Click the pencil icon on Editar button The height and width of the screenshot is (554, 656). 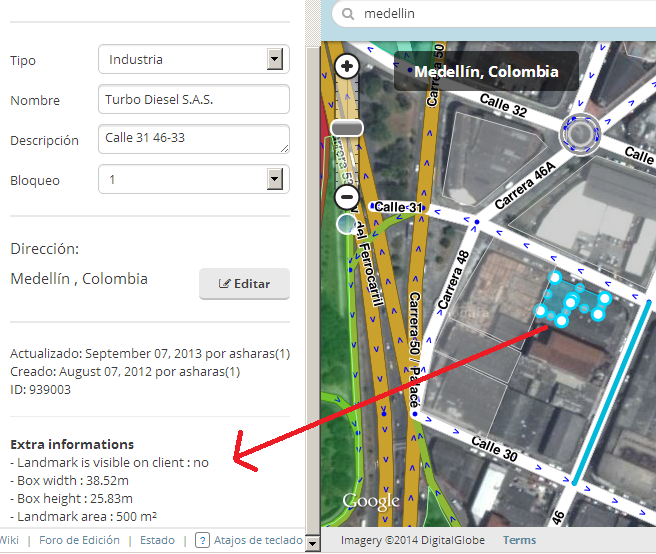click(x=224, y=284)
